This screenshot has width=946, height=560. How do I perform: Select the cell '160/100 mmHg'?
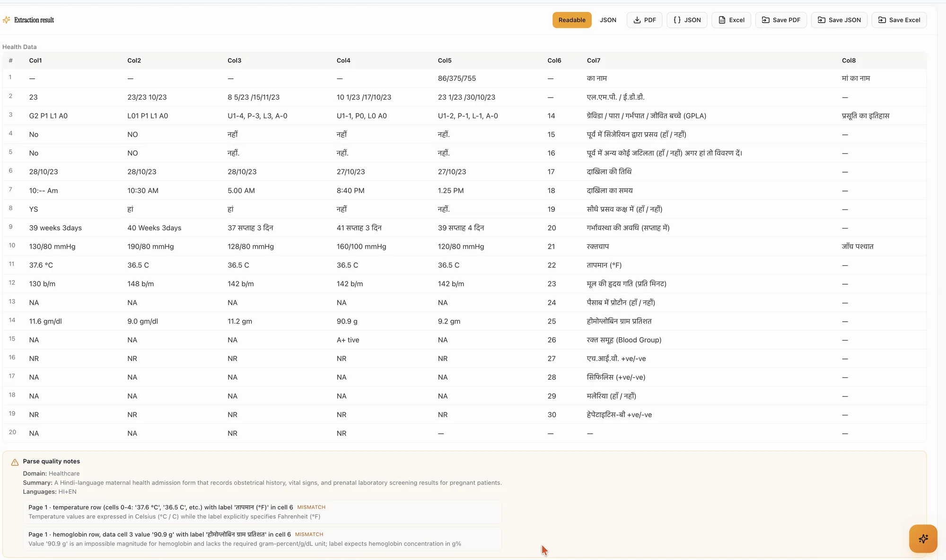coord(361,247)
